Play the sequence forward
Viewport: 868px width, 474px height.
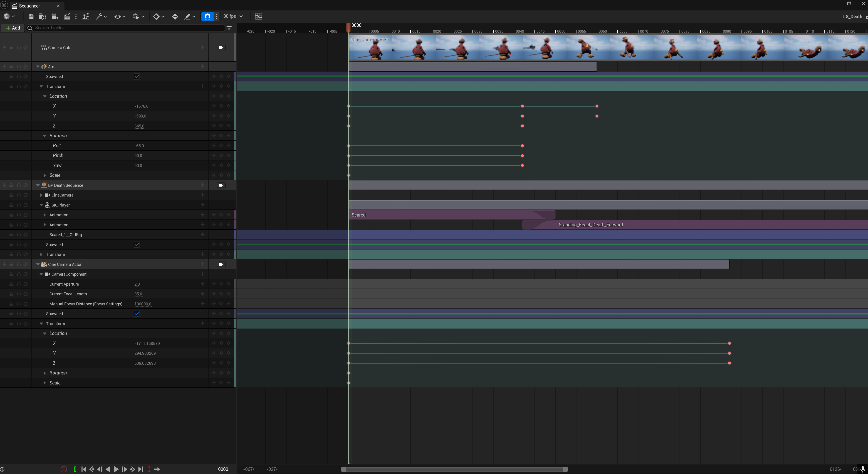point(116,469)
